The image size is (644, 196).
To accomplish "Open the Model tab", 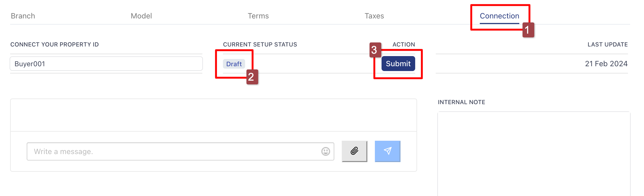I will pos(141,16).
